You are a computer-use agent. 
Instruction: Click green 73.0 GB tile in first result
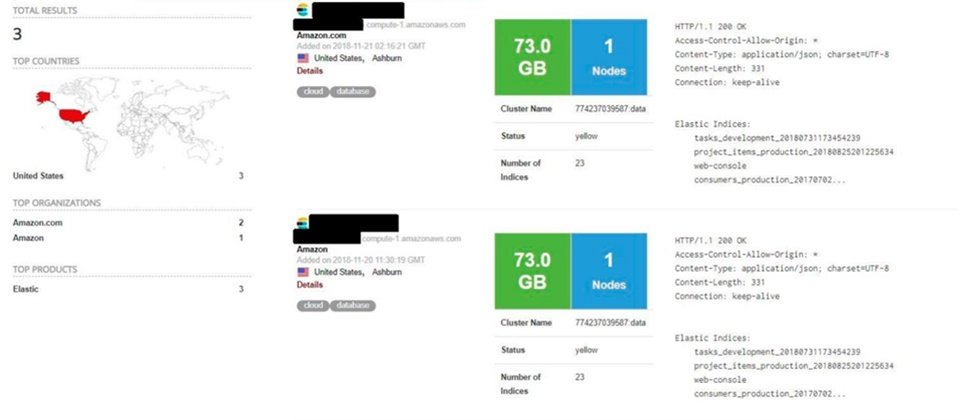click(533, 57)
